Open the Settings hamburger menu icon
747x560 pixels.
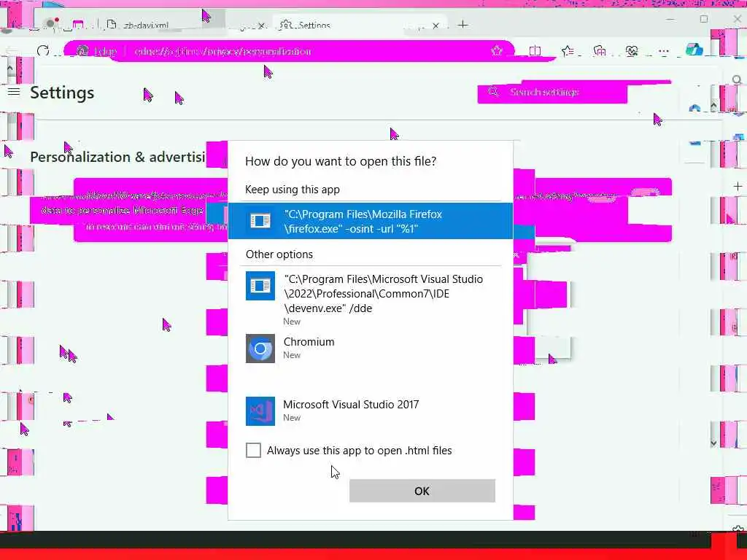(x=14, y=91)
